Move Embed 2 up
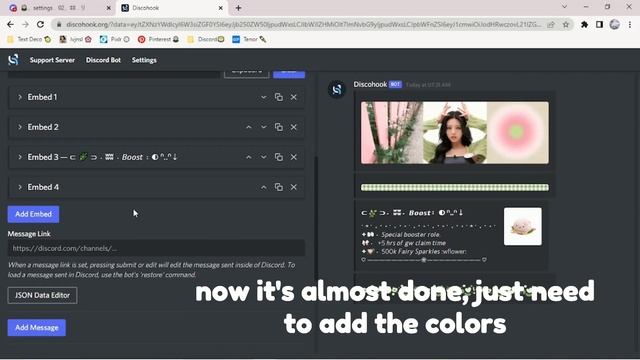The image size is (640, 360). click(249, 127)
